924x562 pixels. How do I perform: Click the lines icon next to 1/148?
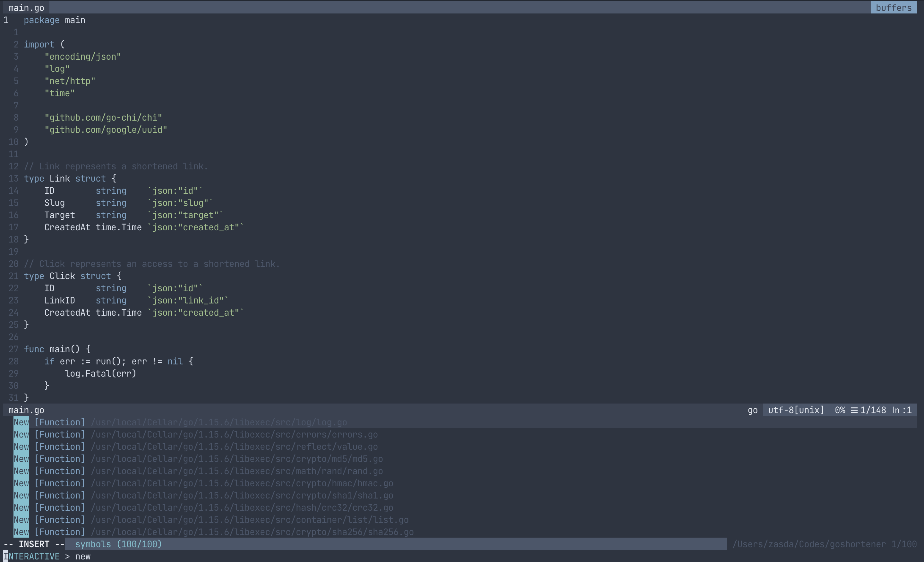[x=853, y=410]
